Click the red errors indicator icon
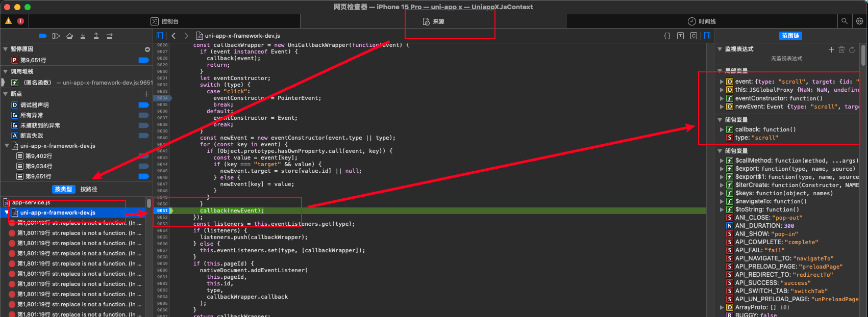This screenshot has height=317, width=868. click(x=20, y=21)
